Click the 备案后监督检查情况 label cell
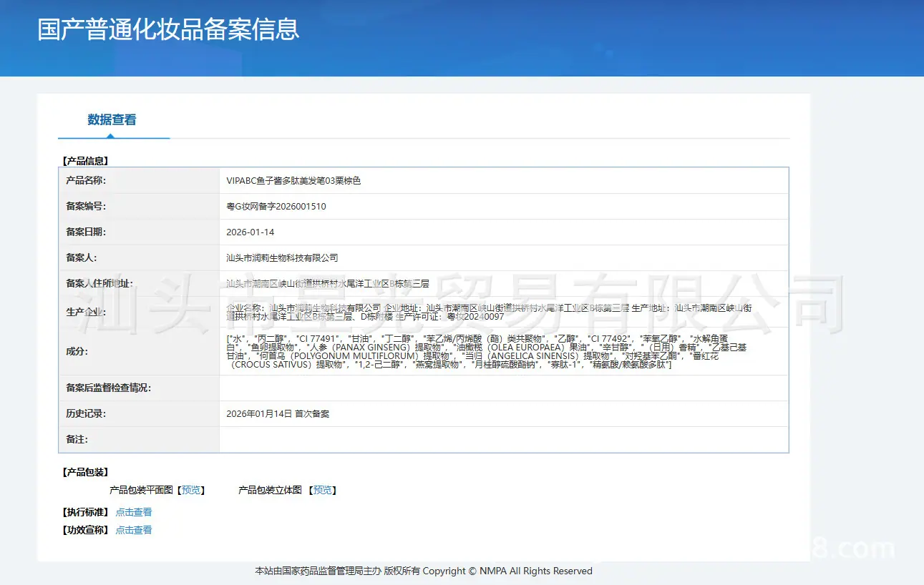Screen dimensions: 924x585 tap(139, 388)
